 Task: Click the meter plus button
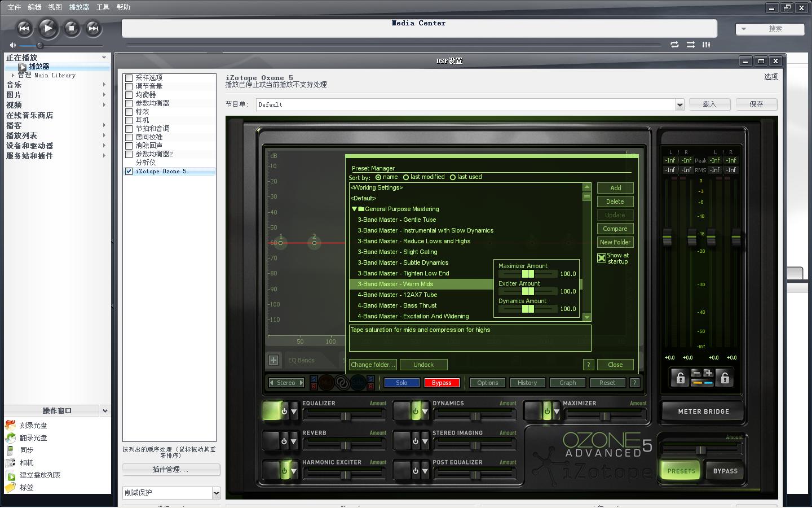[x=708, y=373]
